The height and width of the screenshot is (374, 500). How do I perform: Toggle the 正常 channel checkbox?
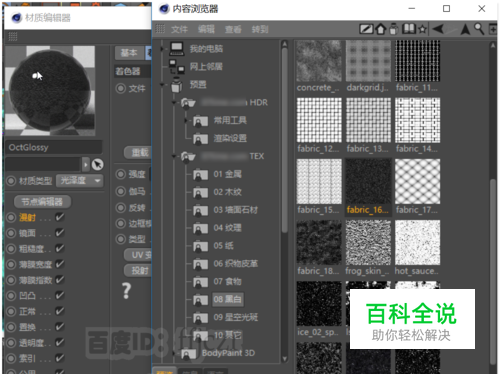tap(60, 311)
